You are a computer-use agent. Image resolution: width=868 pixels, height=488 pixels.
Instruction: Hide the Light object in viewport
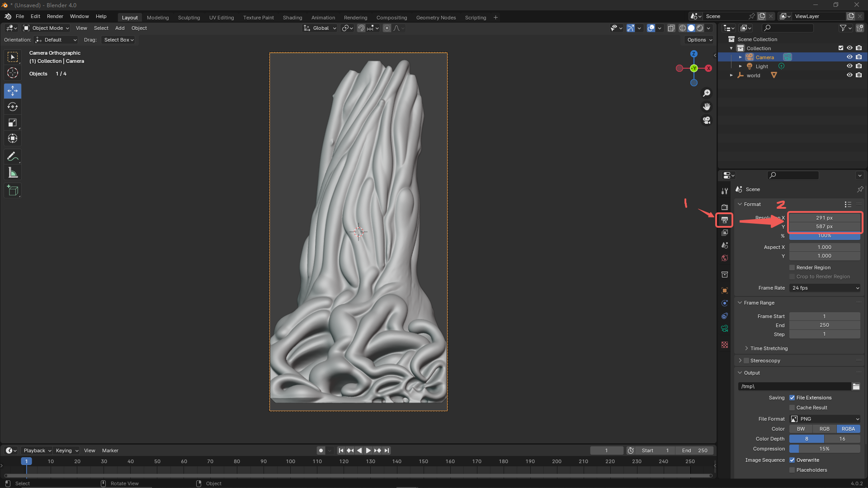pos(849,66)
